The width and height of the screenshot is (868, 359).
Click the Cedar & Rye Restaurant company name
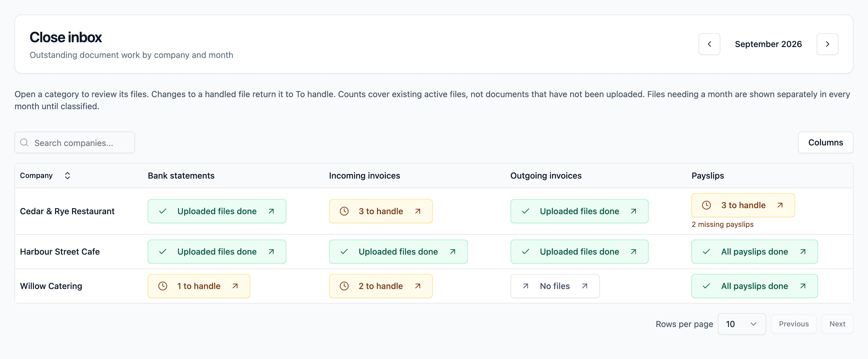pos(67,211)
